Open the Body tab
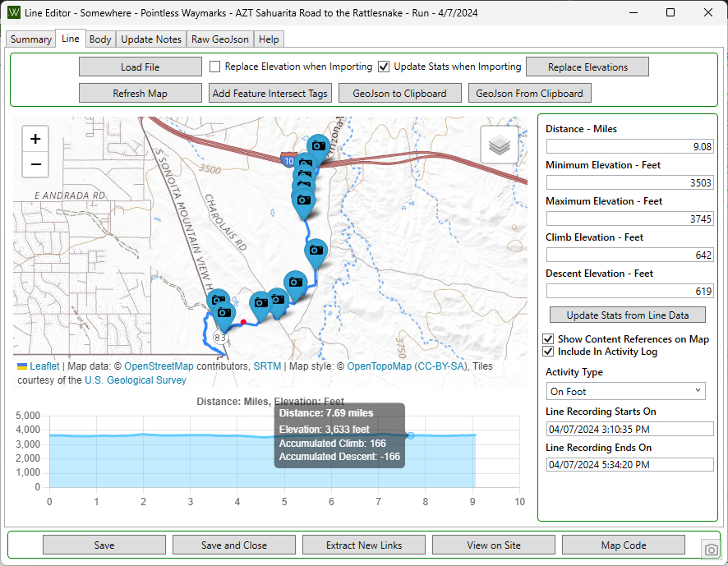Image resolution: width=728 pixels, height=566 pixels. click(x=100, y=39)
